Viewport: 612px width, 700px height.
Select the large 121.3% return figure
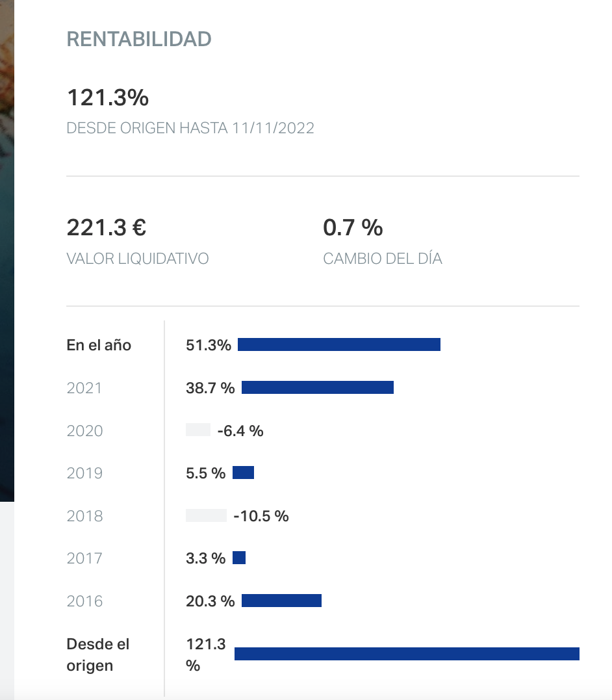click(108, 98)
